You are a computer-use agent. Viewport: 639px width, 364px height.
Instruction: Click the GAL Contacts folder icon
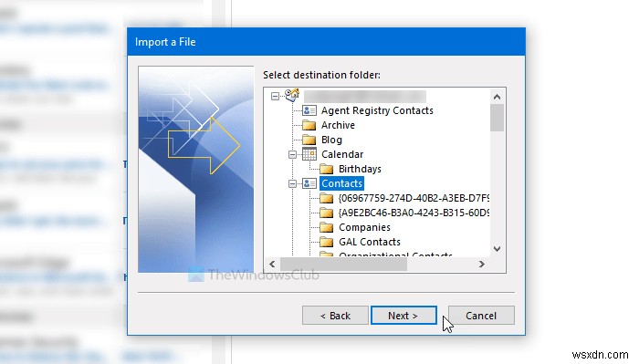327,242
